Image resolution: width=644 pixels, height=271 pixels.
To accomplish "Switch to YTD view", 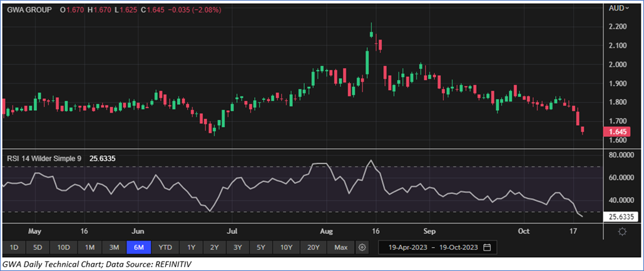I will tap(165, 247).
